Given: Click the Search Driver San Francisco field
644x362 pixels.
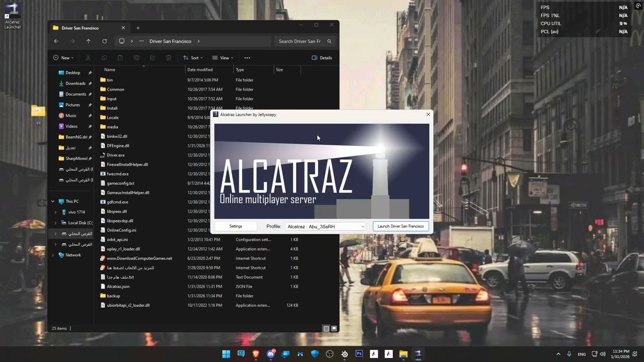Looking at the screenshot, I should [x=304, y=41].
